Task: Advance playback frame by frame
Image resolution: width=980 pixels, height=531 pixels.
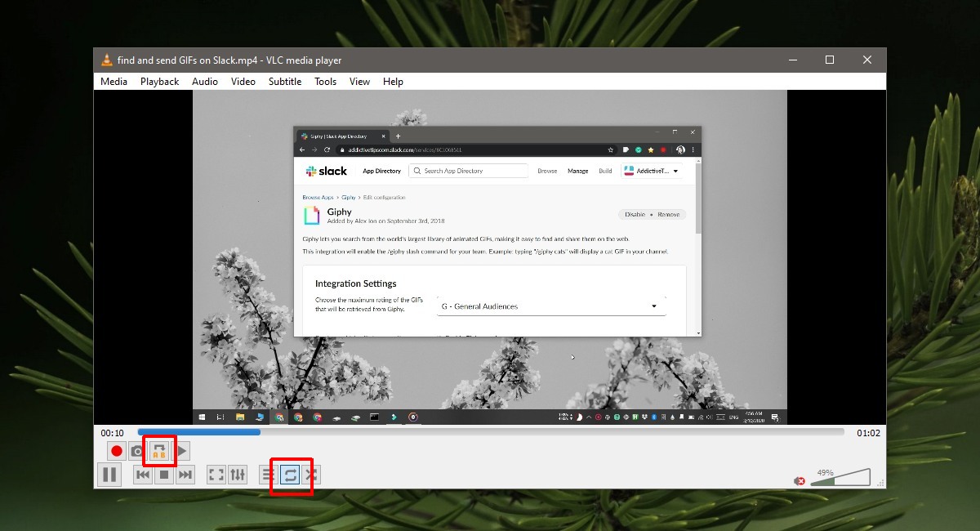Action: 182,451
